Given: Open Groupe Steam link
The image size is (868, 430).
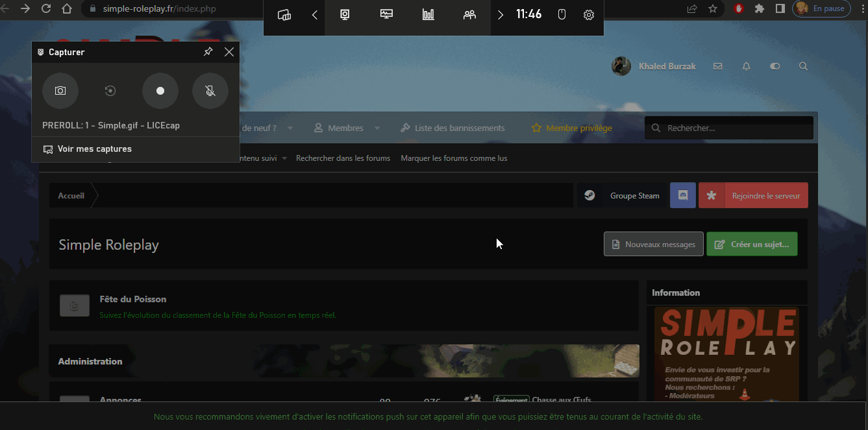Looking at the screenshot, I should tap(634, 196).
